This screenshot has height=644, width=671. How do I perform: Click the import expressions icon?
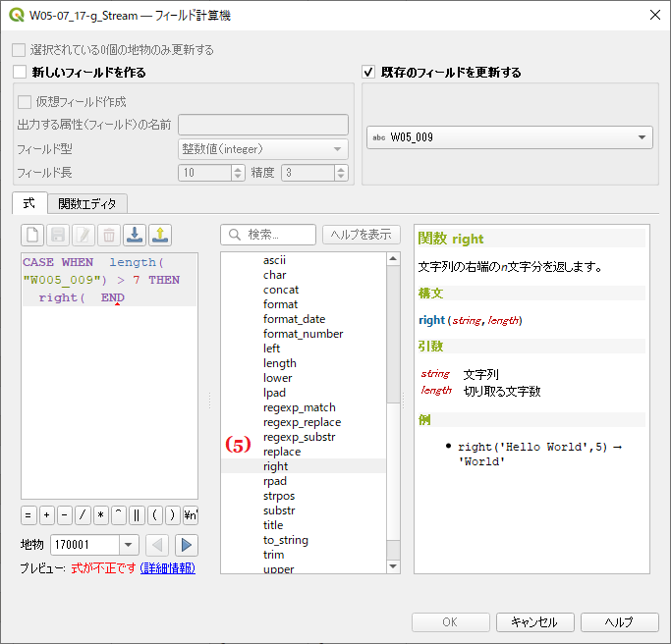[136, 235]
